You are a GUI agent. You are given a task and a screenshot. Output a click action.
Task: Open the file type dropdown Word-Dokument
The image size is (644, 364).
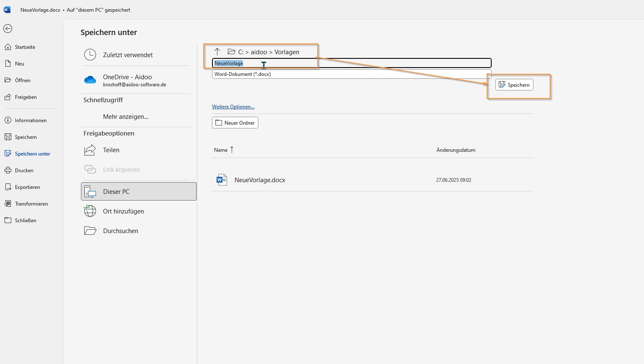tap(351, 74)
